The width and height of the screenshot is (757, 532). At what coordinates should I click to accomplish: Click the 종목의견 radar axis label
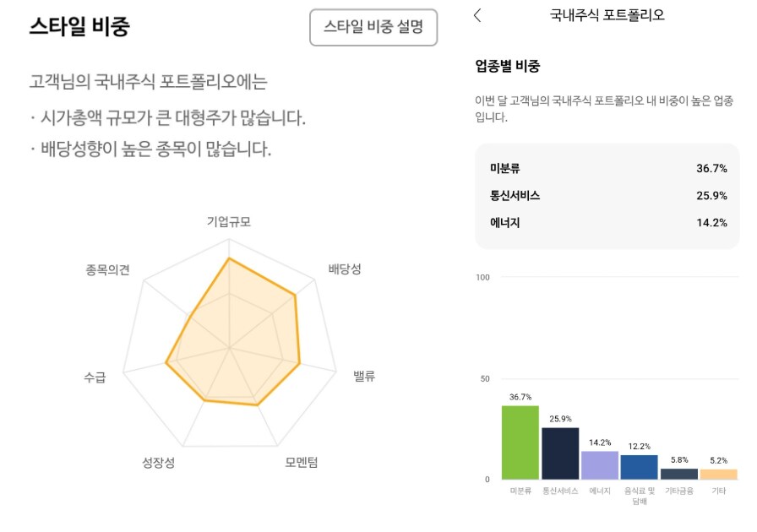click(107, 270)
